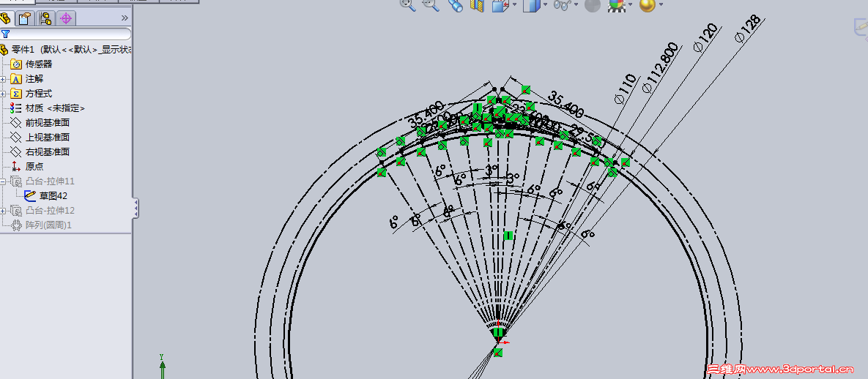Open the Apply Scene dropdown arrow
Image resolution: width=868 pixels, height=379 pixels.
tap(630, 5)
